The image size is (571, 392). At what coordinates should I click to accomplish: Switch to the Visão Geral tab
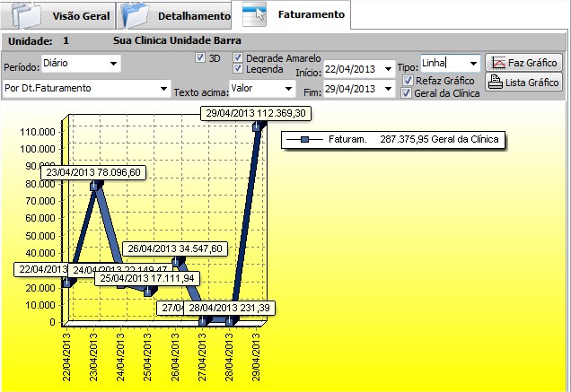click(x=75, y=16)
